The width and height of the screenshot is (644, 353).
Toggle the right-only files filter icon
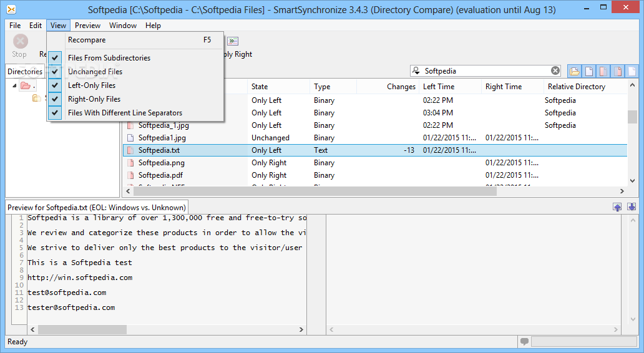(618, 72)
